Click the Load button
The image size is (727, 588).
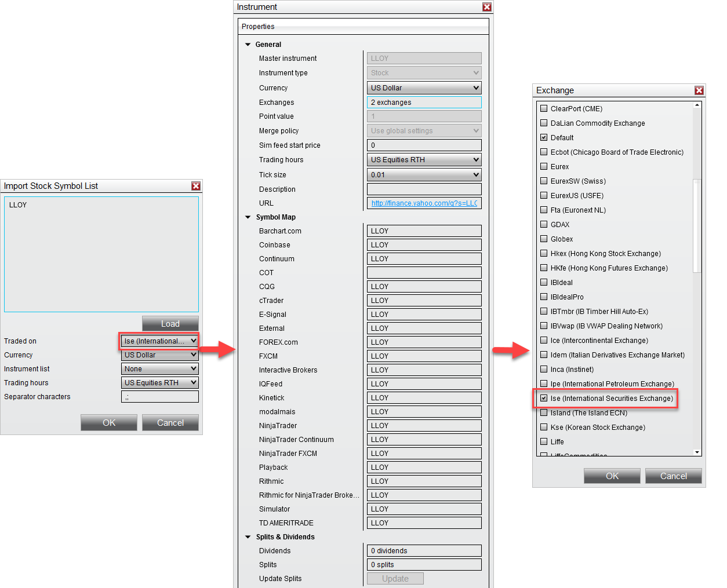[170, 324]
